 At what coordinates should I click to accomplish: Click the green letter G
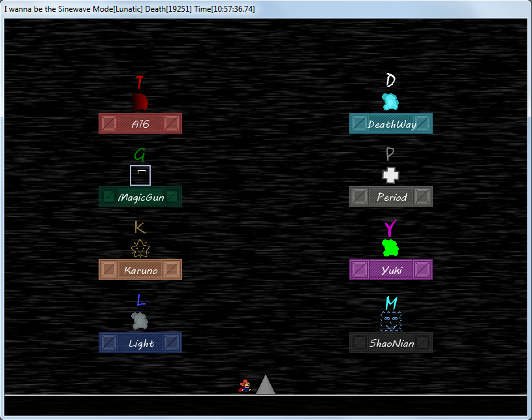pyautogui.click(x=140, y=155)
